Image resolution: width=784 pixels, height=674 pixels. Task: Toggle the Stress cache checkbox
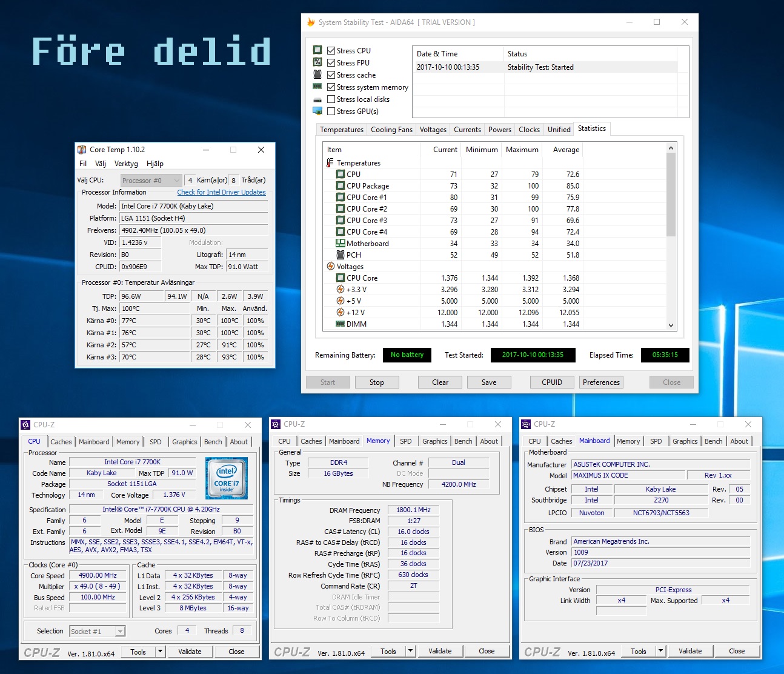[x=331, y=75]
